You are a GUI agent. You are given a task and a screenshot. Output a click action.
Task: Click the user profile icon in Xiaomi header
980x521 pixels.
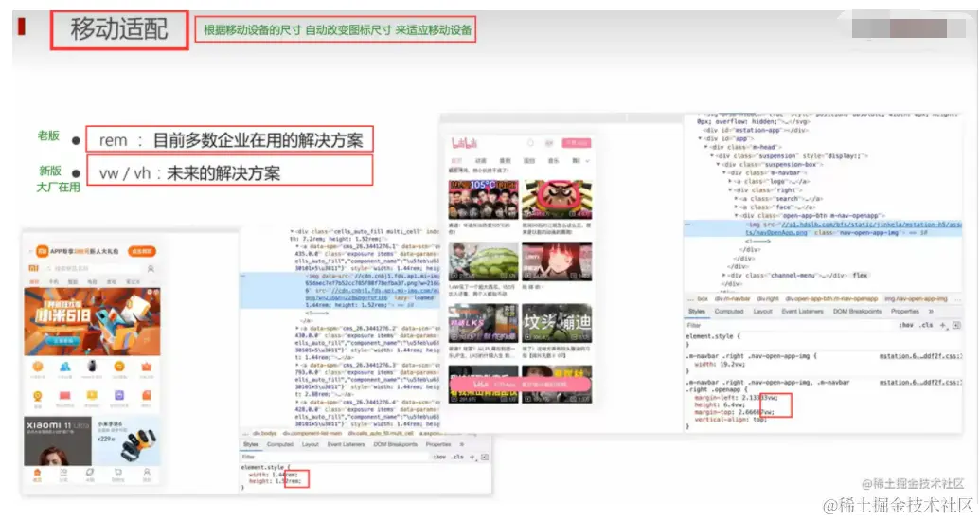pos(151,268)
